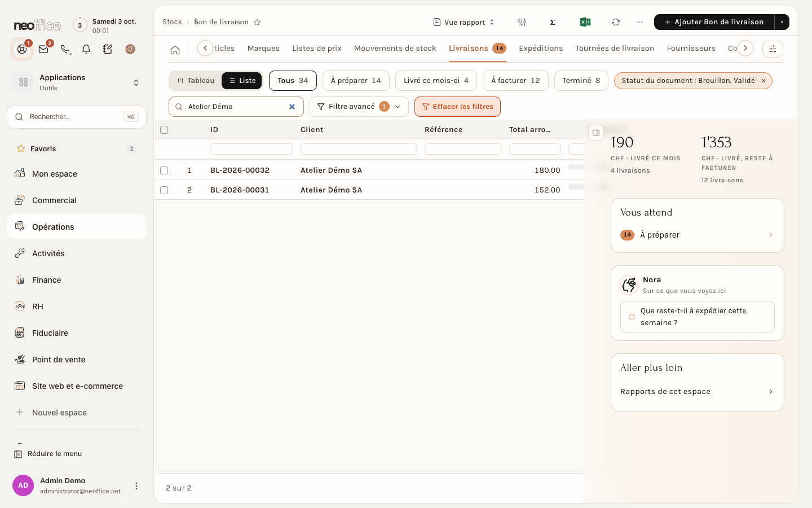Click the Client column filter field
812x508 pixels.
[x=359, y=149]
